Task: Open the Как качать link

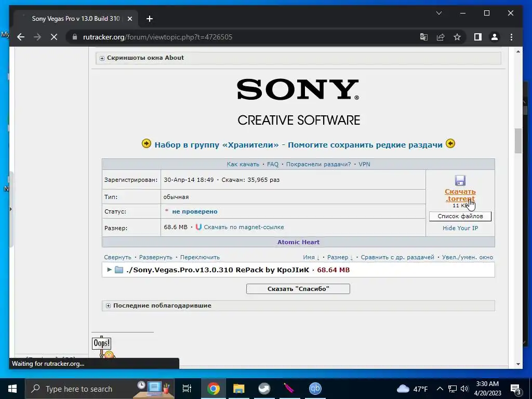Action: pos(243,164)
